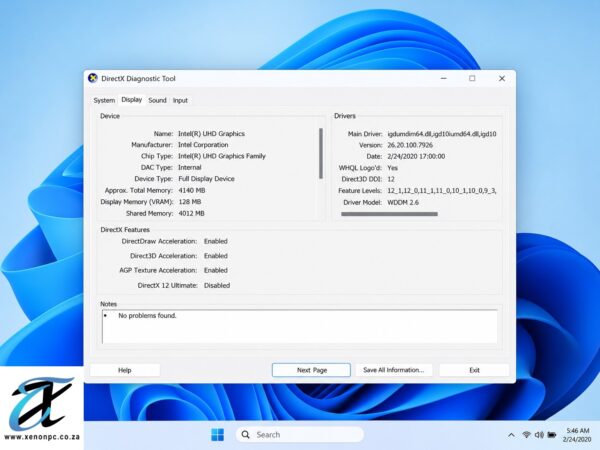Minimize the DirectX Diagnostic Tool window
The width and height of the screenshot is (600, 450).
tap(443, 78)
